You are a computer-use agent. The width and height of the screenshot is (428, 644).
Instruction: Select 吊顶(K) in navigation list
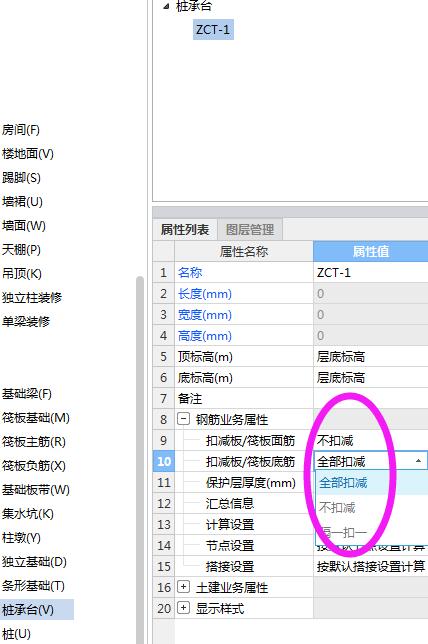[22, 274]
